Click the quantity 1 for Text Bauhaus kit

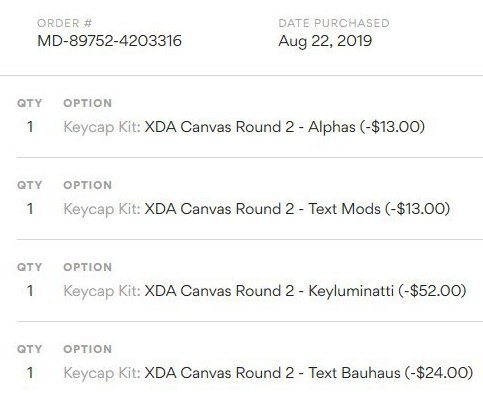[x=30, y=373]
